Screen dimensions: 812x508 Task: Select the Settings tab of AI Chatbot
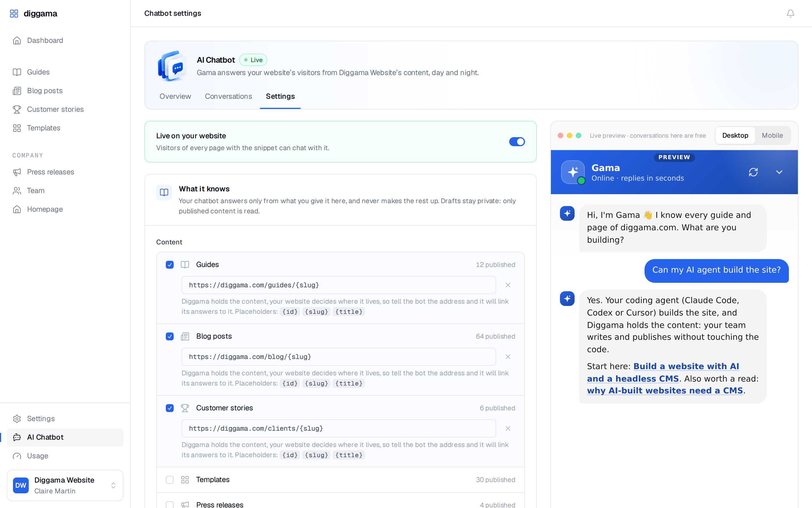point(280,97)
